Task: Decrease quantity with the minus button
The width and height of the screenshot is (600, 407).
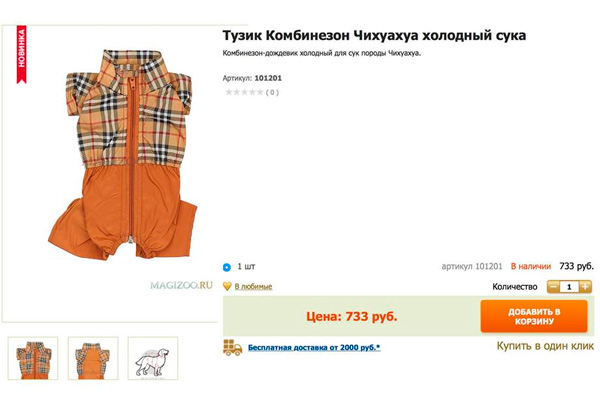Action: 553,286
